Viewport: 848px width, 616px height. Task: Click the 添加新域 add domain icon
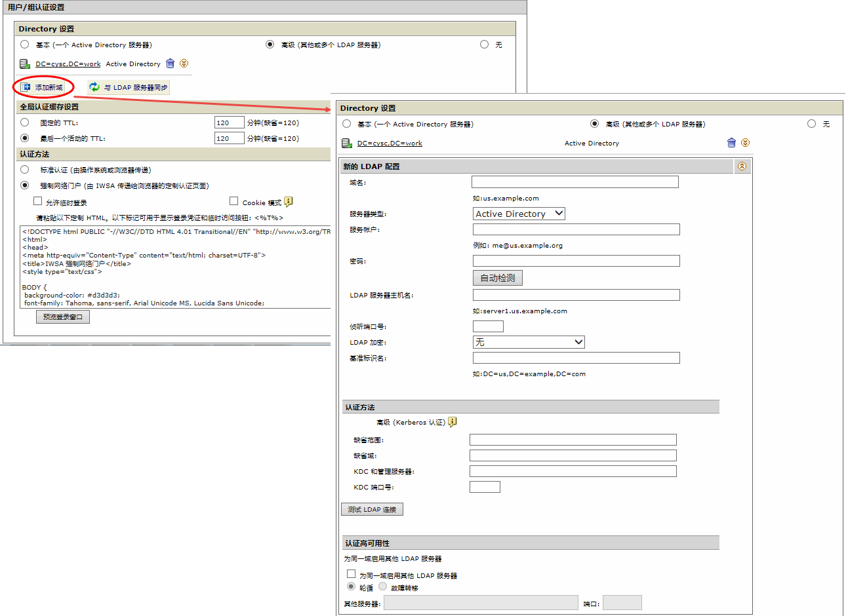point(26,87)
